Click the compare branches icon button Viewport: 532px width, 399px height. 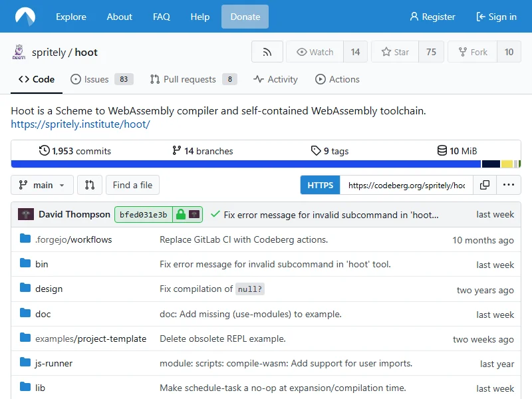coord(90,185)
